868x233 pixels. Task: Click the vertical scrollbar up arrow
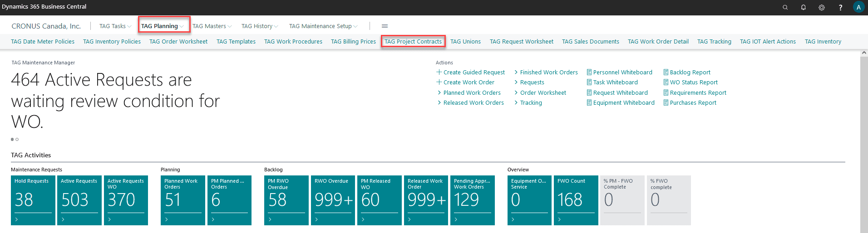point(864,53)
